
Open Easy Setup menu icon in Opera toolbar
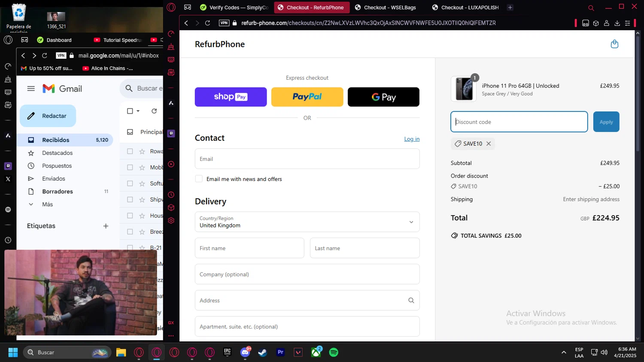627,23
